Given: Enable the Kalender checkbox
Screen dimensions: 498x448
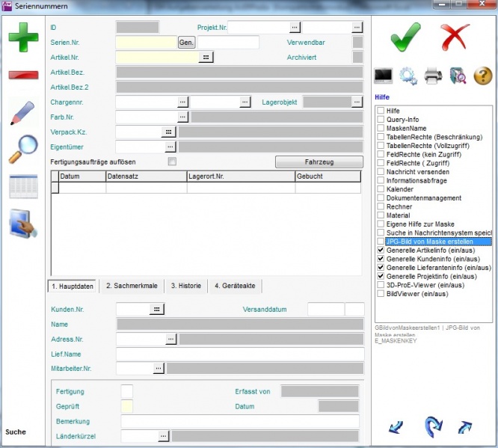Looking at the screenshot, I should [x=381, y=189].
